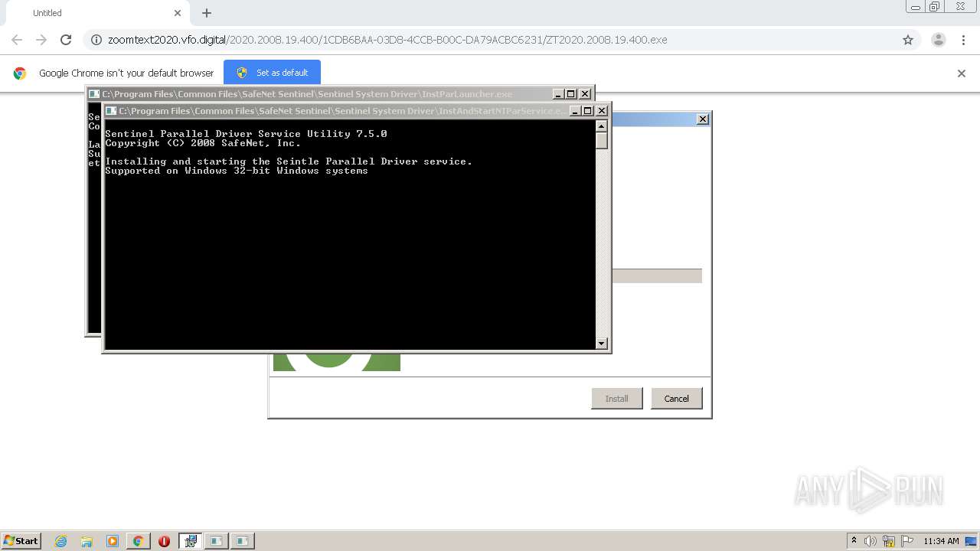This screenshot has width=980, height=551.
Task: Open the volume speaker tray icon
Action: pyautogui.click(x=871, y=541)
